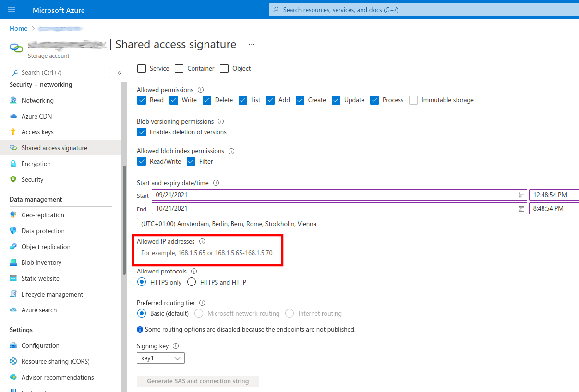Enable the Immutable storage permission

click(x=413, y=100)
